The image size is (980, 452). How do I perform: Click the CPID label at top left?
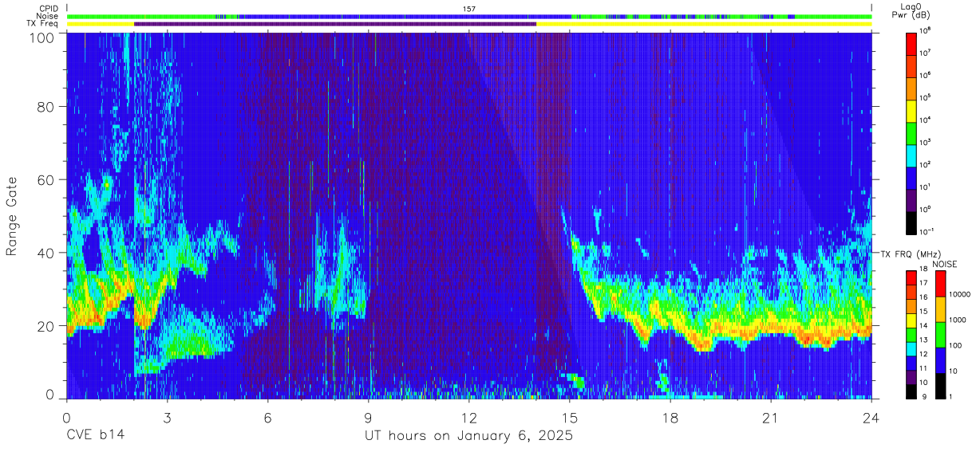[x=48, y=9]
